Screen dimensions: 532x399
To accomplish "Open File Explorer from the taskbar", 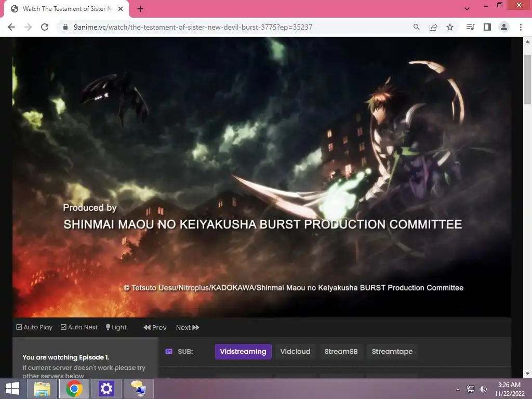I will (42, 389).
